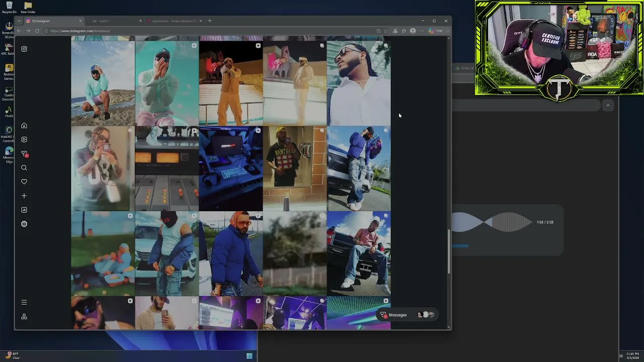Screen dimensions: 644x362
Task: Seek the audio waveform in background window
Action: [x=492, y=222]
